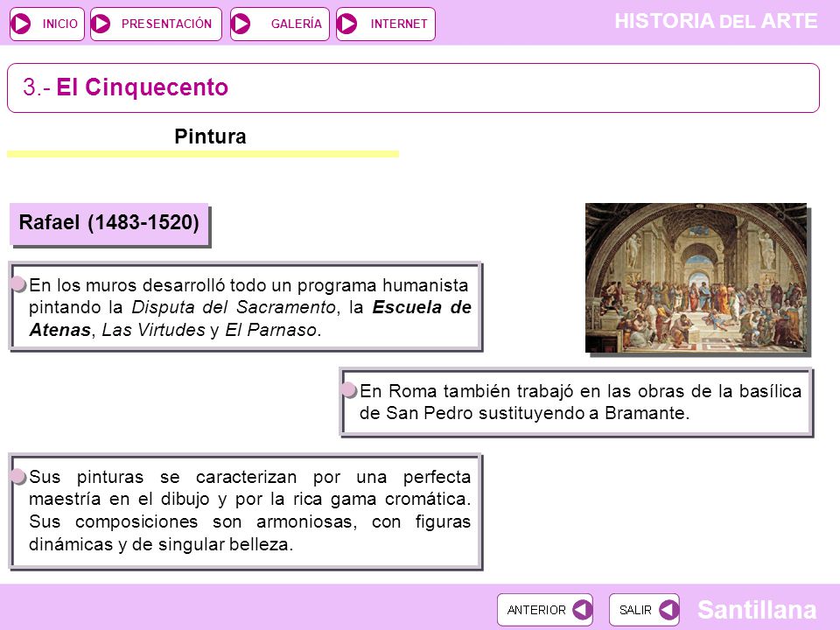This screenshot has width=840, height=630.
Task: Go to INICIO section
Action: 47,24
